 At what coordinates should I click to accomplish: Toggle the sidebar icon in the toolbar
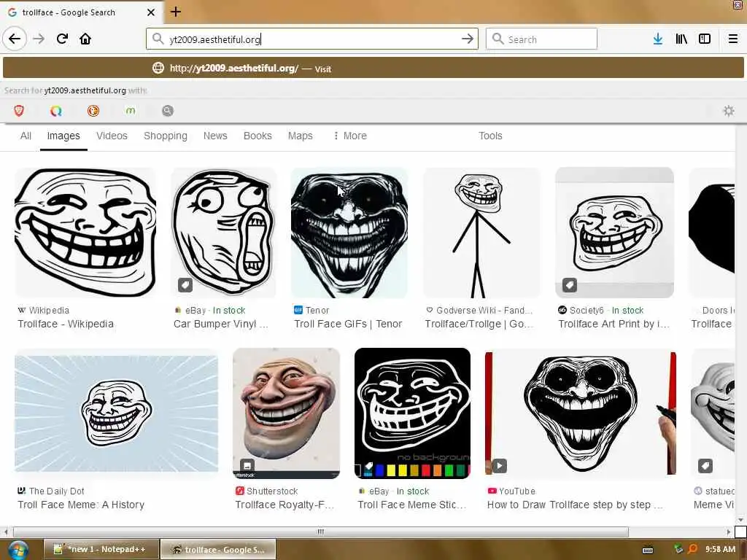click(705, 39)
